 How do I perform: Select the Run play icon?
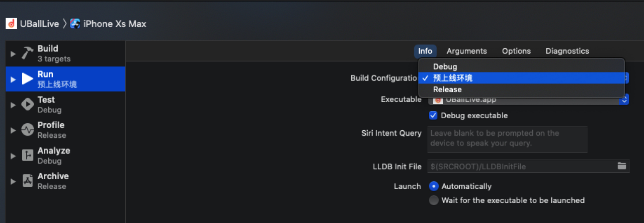pyautogui.click(x=27, y=79)
